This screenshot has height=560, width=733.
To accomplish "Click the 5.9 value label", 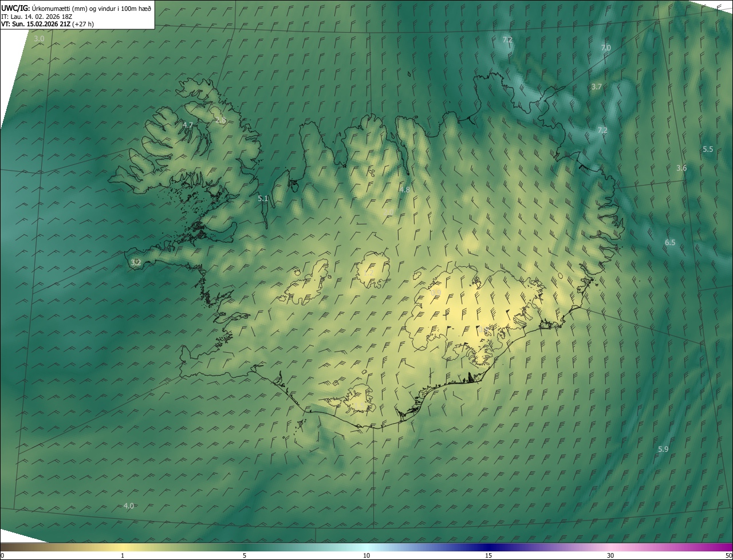I will [x=663, y=449].
